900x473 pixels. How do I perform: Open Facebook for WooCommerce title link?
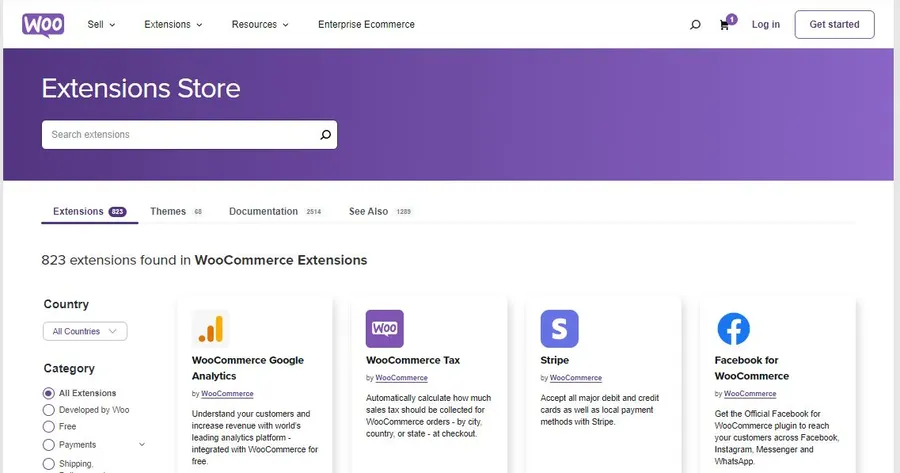pyautogui.click(x=751, y=368)
